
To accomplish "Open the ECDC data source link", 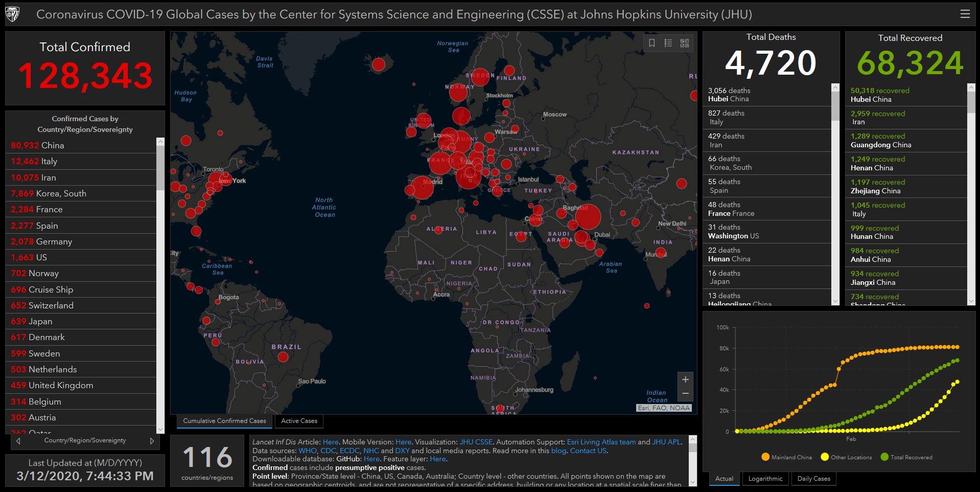I will tap(349, 451).
